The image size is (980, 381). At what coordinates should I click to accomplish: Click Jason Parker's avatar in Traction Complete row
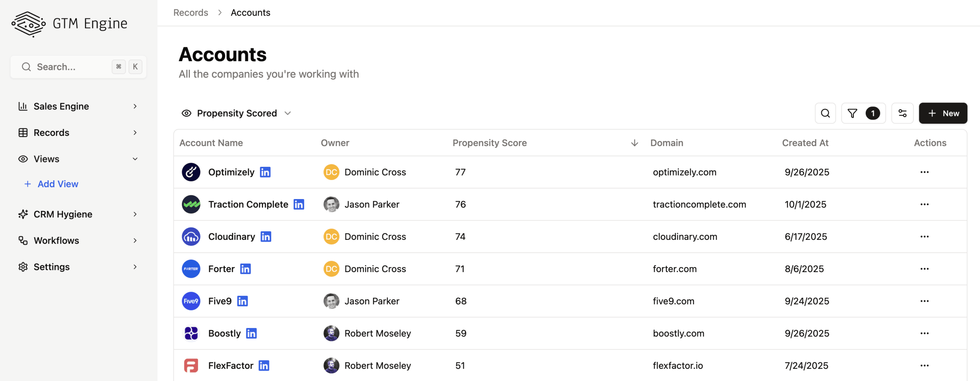332,204
